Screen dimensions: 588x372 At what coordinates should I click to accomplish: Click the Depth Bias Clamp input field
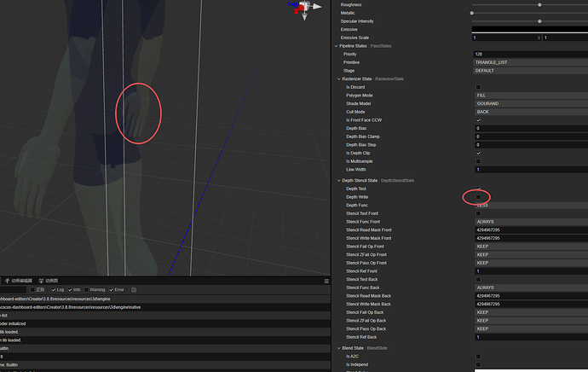tap(532, 137)
